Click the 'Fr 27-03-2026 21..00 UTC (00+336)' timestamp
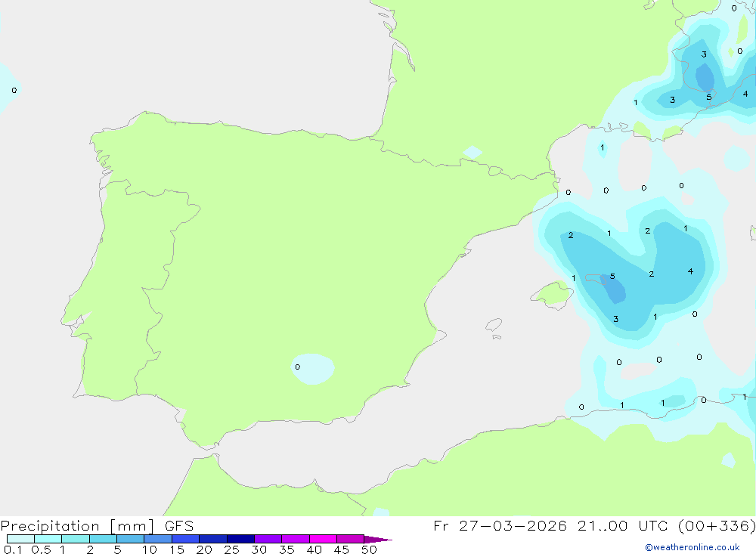This screenshot has height=554, width=756. (594, 525)
